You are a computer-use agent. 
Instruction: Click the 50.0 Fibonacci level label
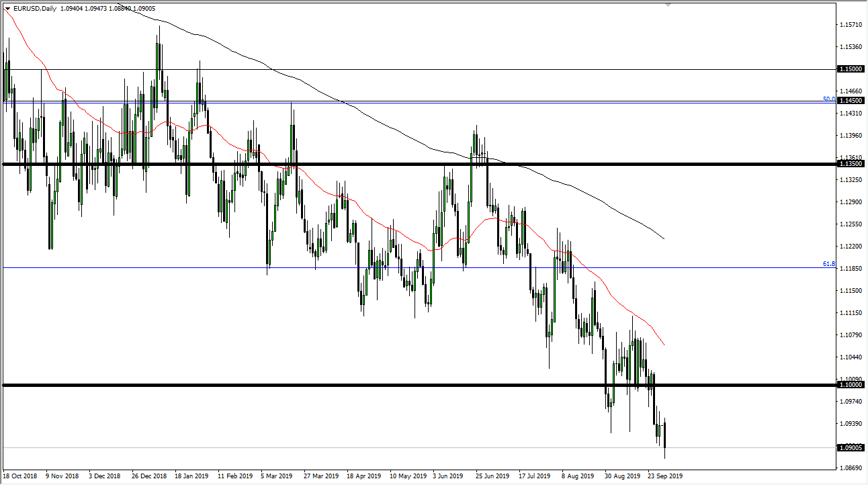click(828, 99)
